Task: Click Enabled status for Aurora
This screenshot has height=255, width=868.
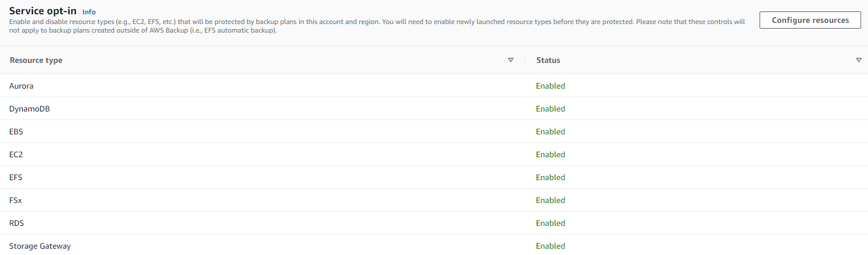Action: point(550,86)
